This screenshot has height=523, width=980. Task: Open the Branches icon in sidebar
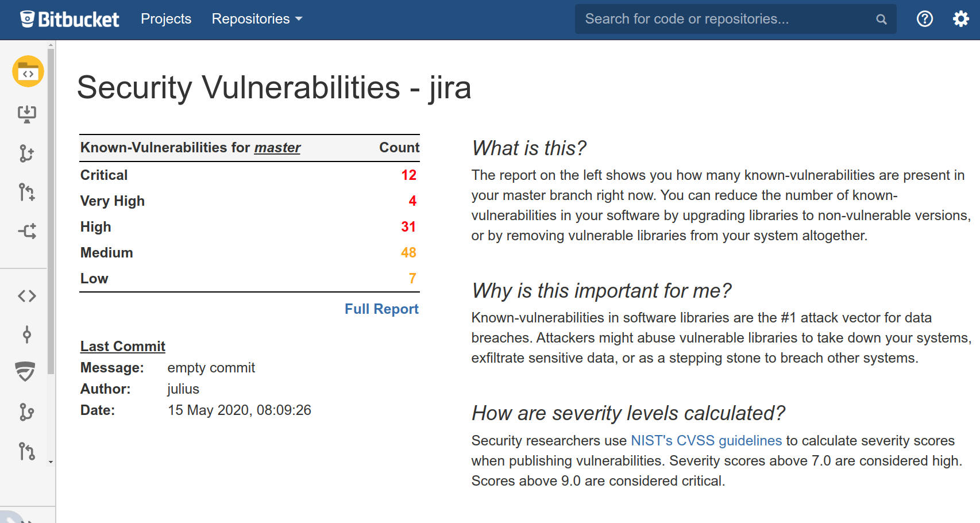click(x=26, y=412)
